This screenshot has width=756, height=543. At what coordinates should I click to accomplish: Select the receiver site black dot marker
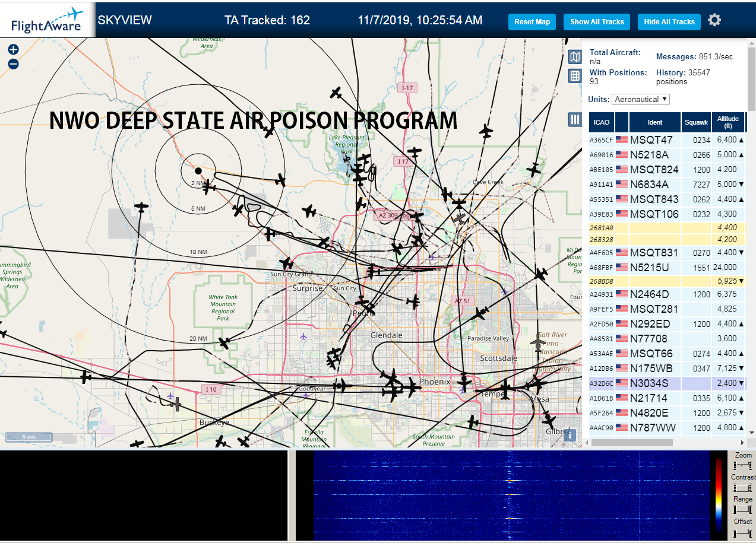click(198, 171)
